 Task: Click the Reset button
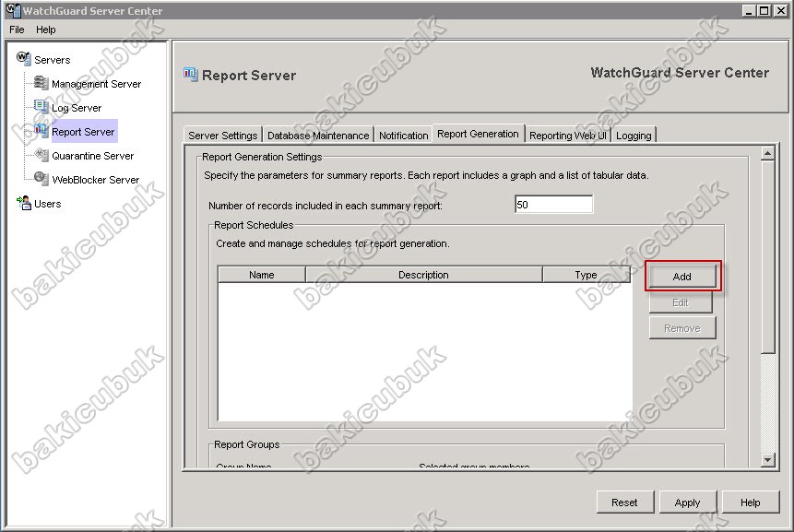point(624,502)
